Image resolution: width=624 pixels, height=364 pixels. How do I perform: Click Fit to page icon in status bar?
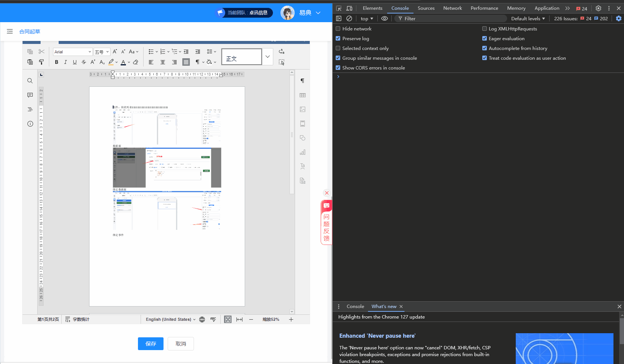point(228,319)
